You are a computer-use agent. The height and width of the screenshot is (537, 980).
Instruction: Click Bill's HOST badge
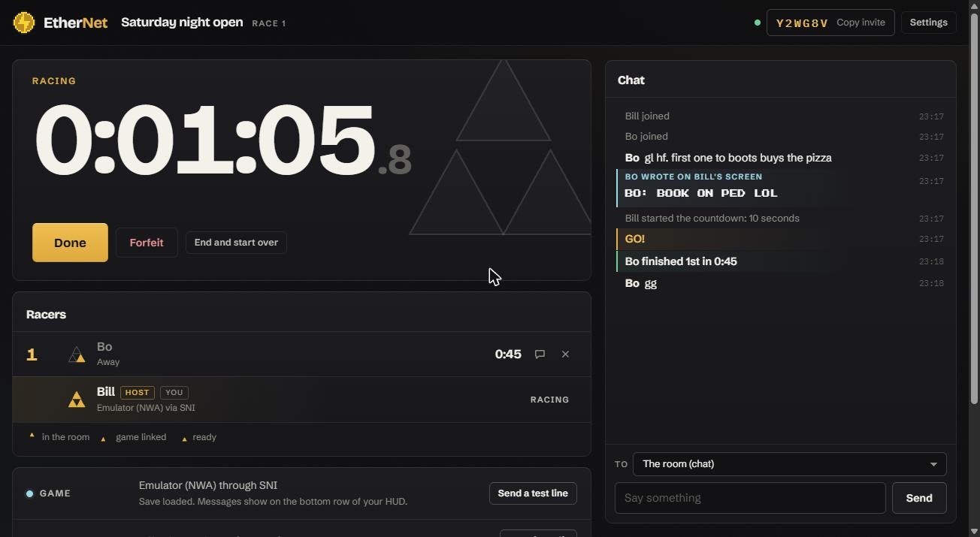coord(137,393)
